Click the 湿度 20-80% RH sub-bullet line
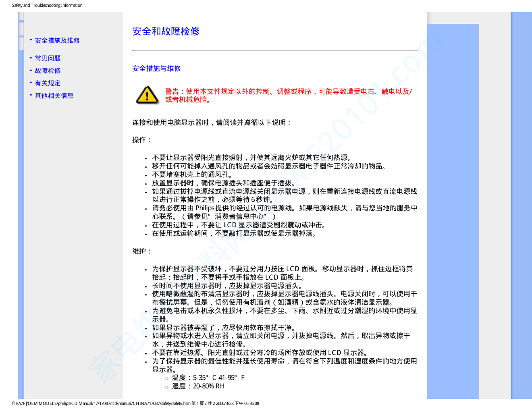Viewport: 532px width, 411px height. (x=198, y=386)
